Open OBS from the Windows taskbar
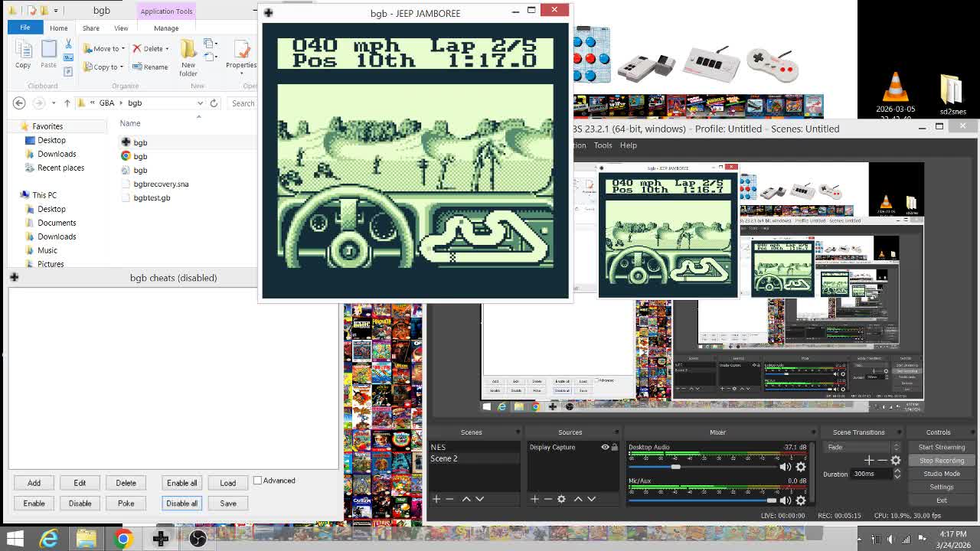 pos(198,539)
